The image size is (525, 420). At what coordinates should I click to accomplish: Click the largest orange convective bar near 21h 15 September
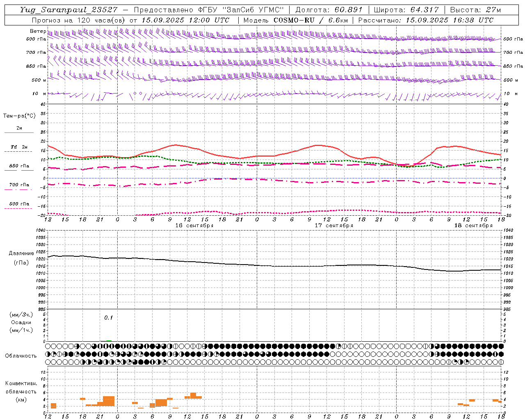point(109,401)
